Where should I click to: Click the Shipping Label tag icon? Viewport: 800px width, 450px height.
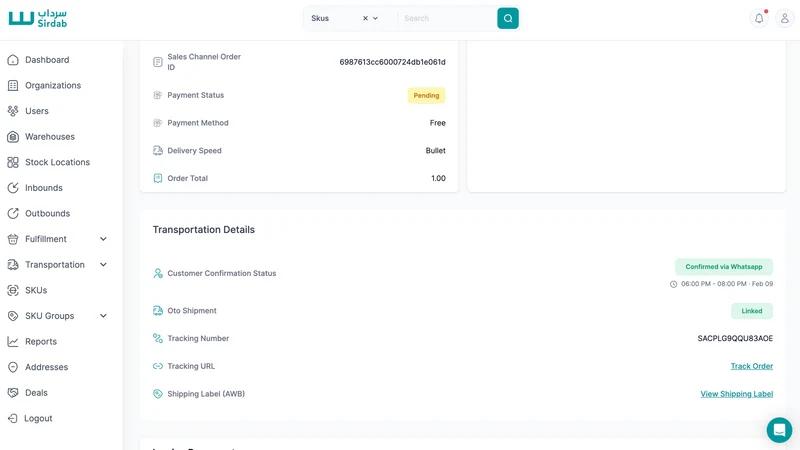[x=158, y=394]
